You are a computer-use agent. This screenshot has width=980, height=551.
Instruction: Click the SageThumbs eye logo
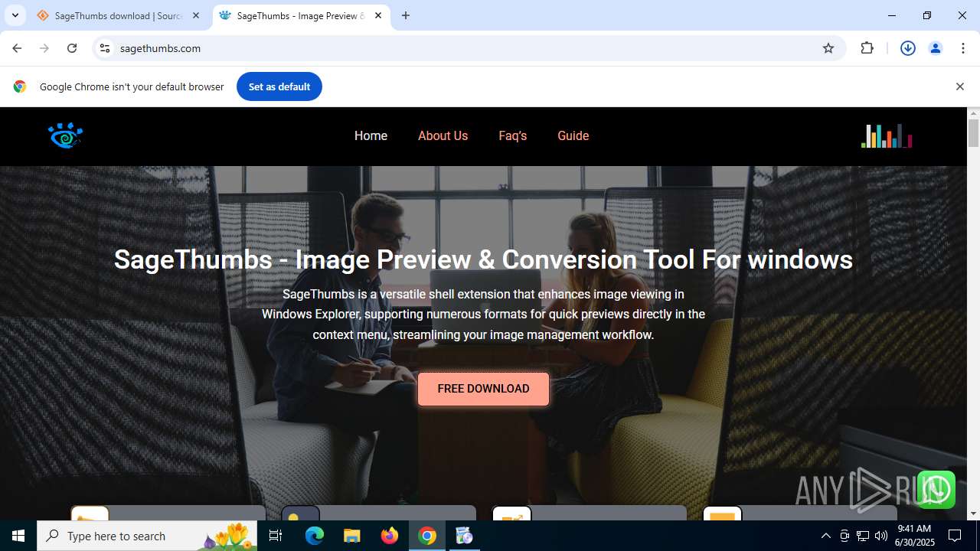65,135
